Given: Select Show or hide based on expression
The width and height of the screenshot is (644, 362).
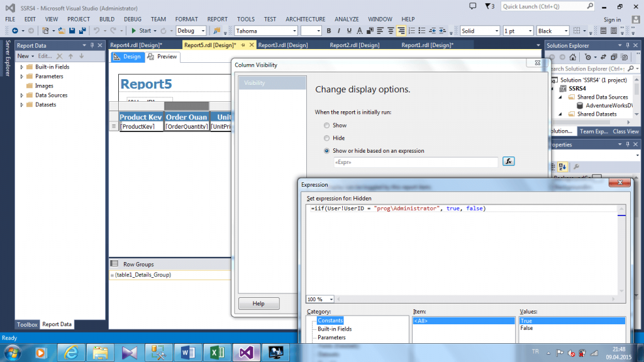Looking at the screenshot, I should coord(326,151).
